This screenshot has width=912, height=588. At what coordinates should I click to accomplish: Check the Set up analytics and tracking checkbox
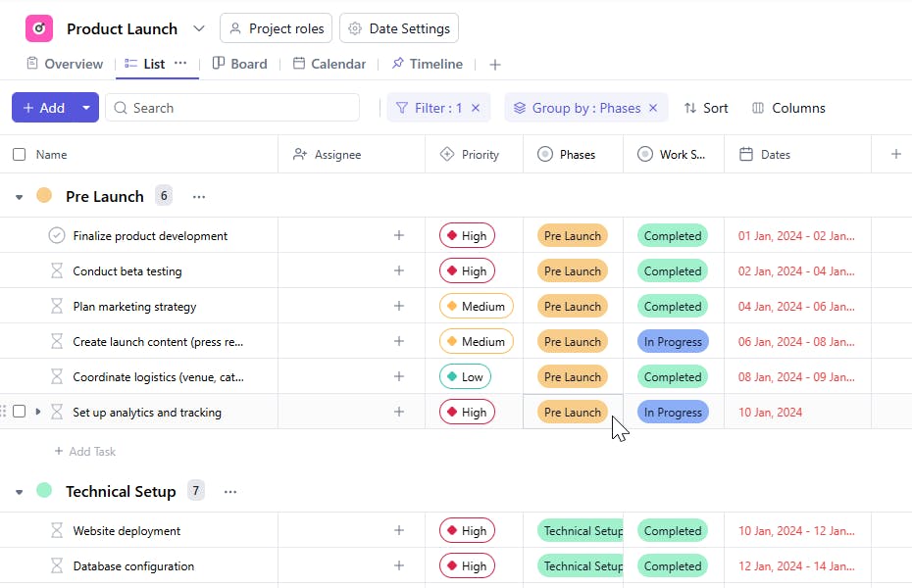point(20,413)
